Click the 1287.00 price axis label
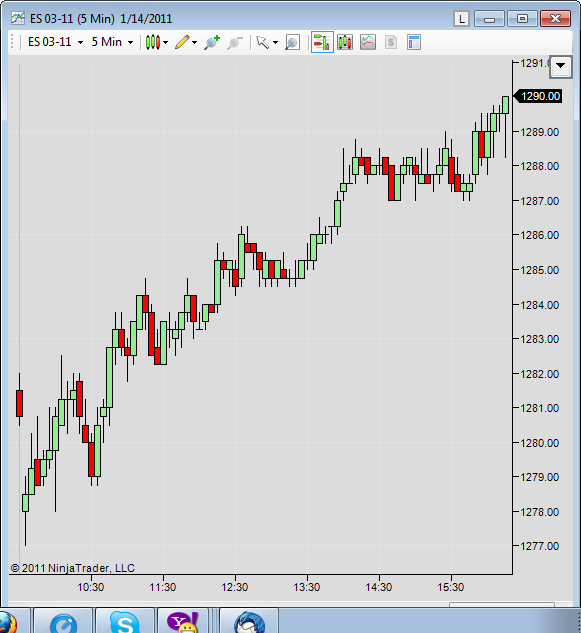The image size is (581, 633). click(539, 201)
